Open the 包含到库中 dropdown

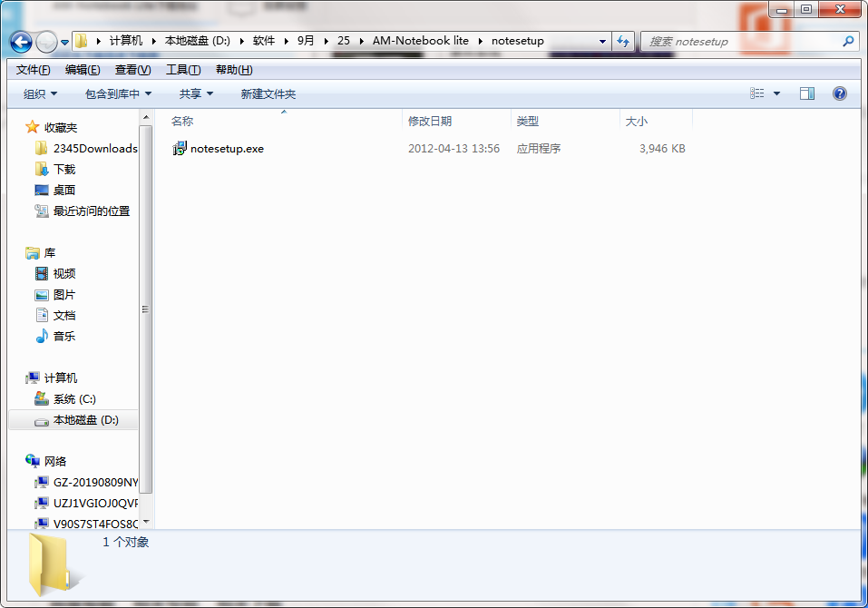coord(118,94)
